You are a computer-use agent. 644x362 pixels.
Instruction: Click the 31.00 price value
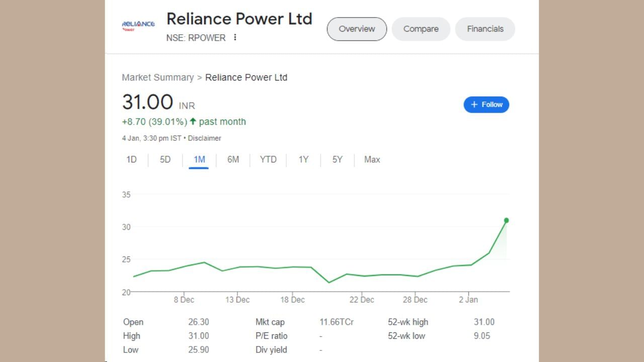tap(147, 102)
